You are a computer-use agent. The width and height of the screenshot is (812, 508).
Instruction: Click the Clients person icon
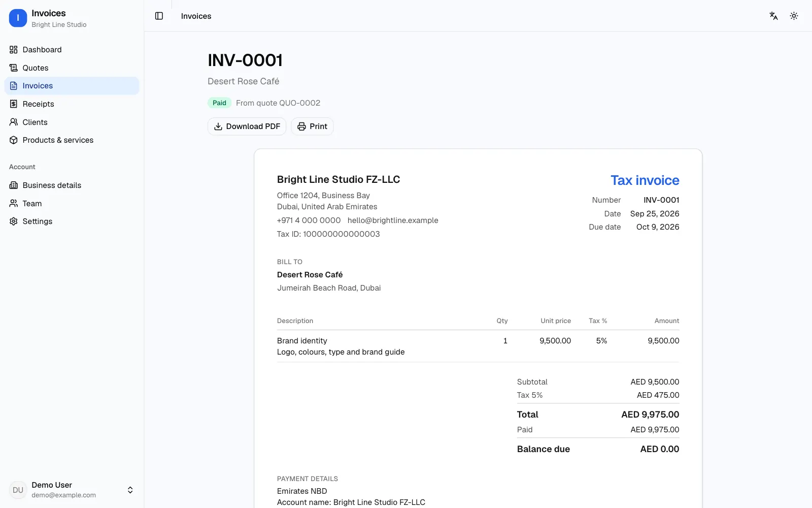pyautogui.click(x=14, y=122)
